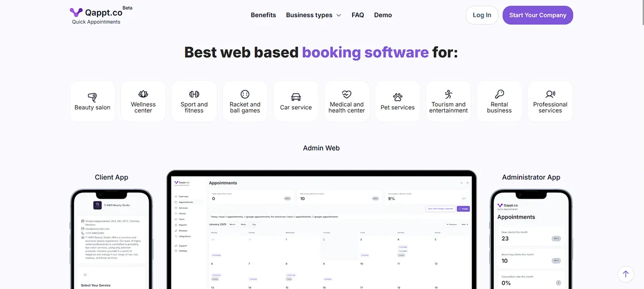Image resolution: width=644 pixels, height=289 pixels.
Task: Click Sync with Google Calendar button
Action: (x=440, y=209)
